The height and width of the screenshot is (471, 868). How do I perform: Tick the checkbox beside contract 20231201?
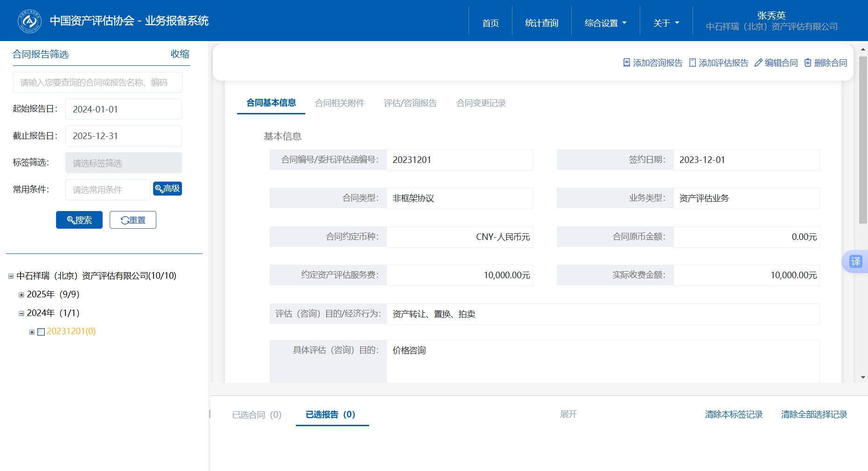(x=41, y=332)
